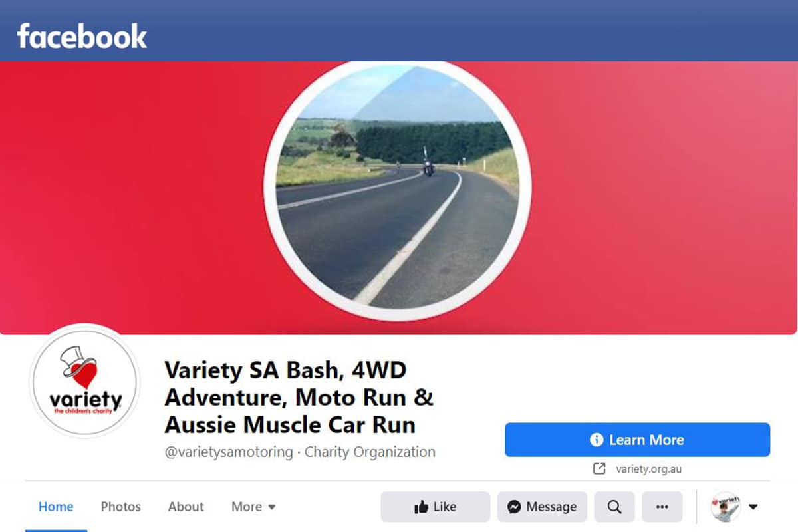The image size is (798, 532).
Task: Open the variety.org.au website link
Action: (x=648, y=469)
